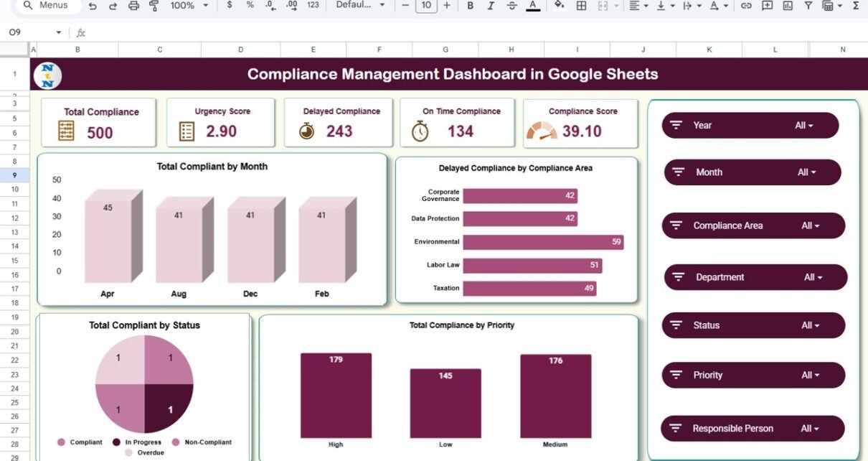Click the Format as currency button

click(229, 6)
